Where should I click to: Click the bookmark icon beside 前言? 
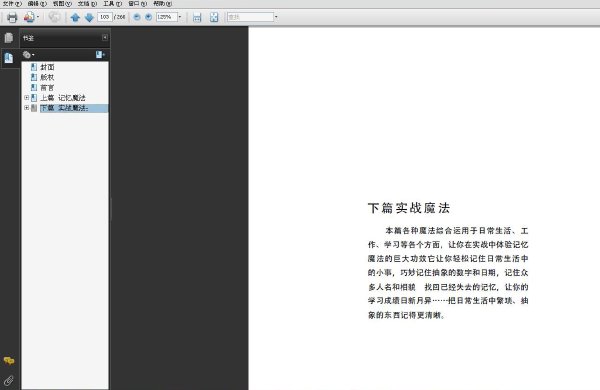[34, 88]
